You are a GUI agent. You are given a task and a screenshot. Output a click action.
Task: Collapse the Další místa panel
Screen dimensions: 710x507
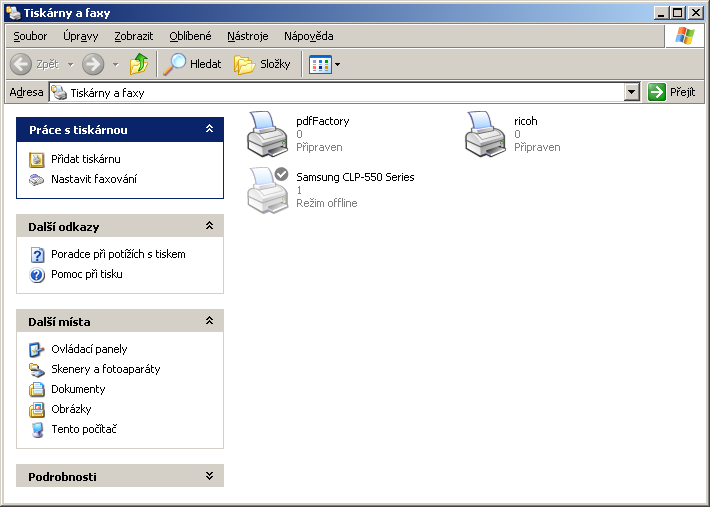[x=209, y=321]
